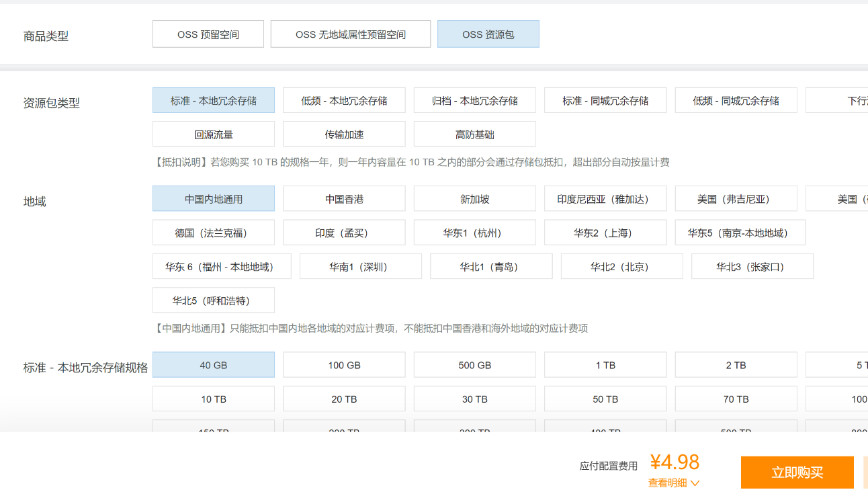Choose 低频 - 本地冗余存储 package type
The image size is (868, 490).
(x=344, y=100)
